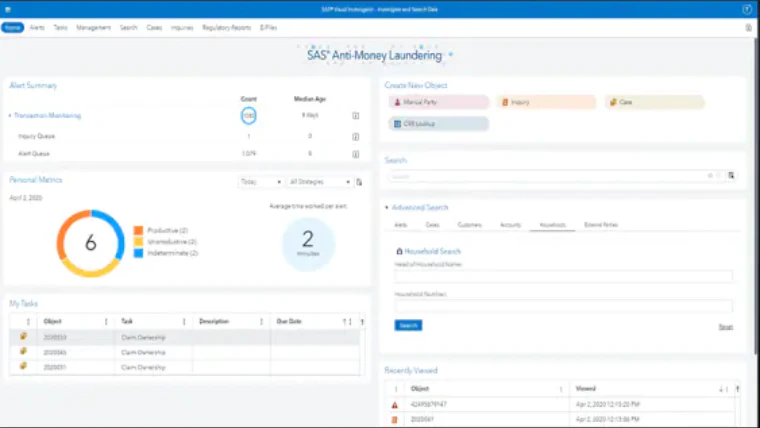The width and height of the screenshot is (760, 428).
Task: Open the Search tab in the tab bar
Action: tap(128, 28)
